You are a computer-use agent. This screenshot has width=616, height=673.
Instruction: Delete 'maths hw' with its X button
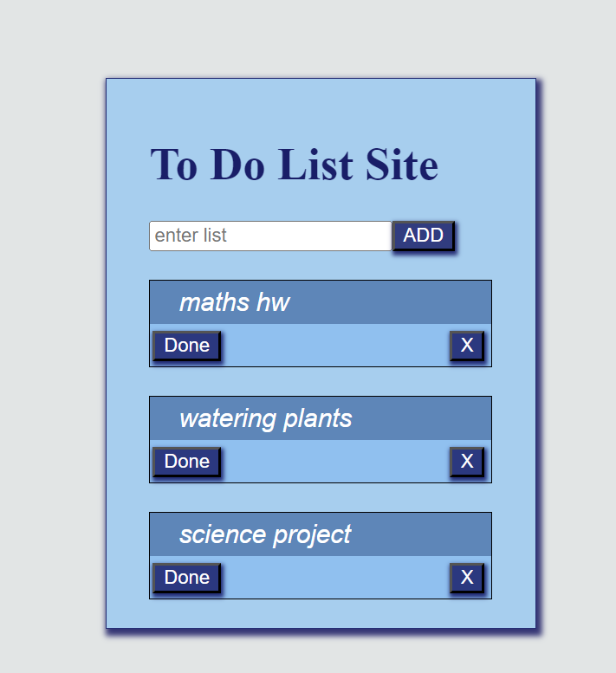467,346
